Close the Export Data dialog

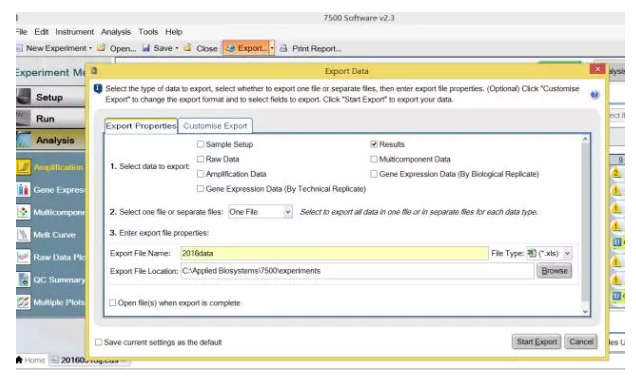tap(597, 69)
